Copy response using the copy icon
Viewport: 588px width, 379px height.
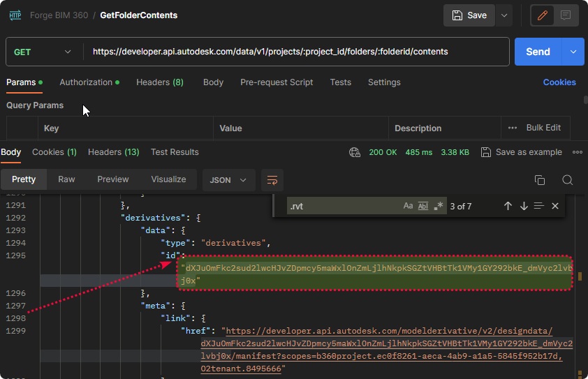[x=539, y=180]
